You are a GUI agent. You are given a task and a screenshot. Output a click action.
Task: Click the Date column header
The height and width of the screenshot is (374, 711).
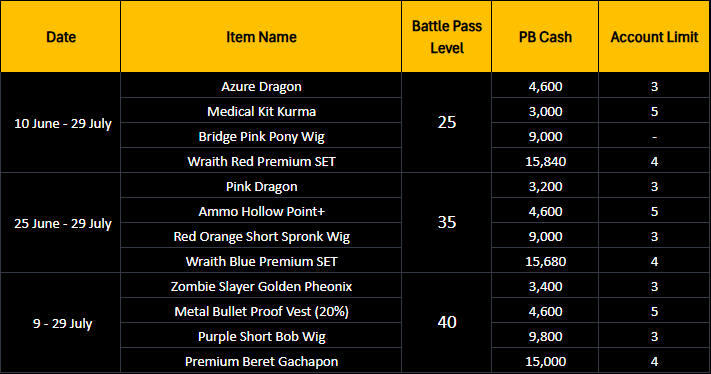click(x=61, y=37)
